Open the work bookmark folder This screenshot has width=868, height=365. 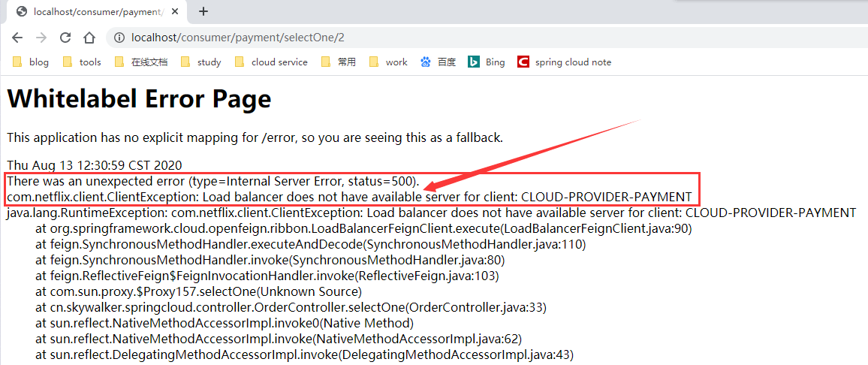(x=389, y=62)
